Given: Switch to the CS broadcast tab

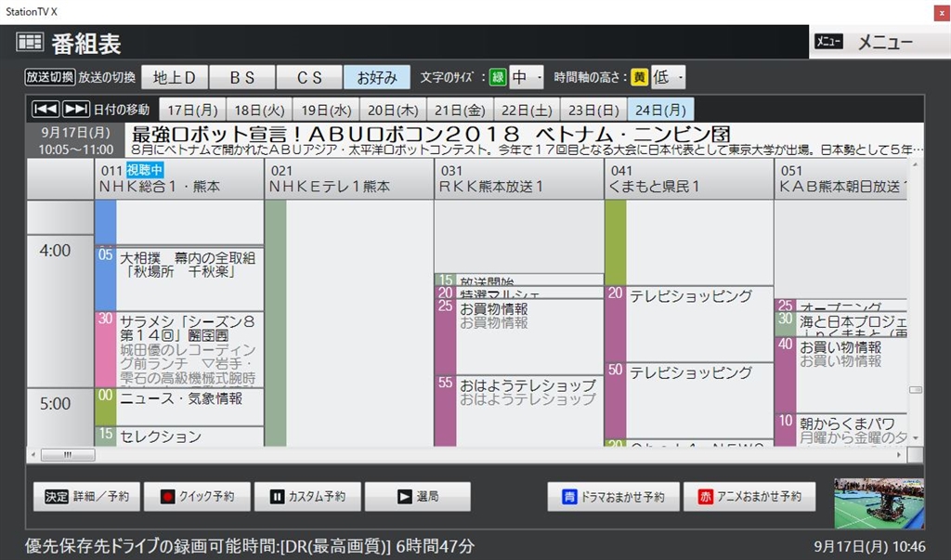Looking at the screenshot, I should pos(309,77).
